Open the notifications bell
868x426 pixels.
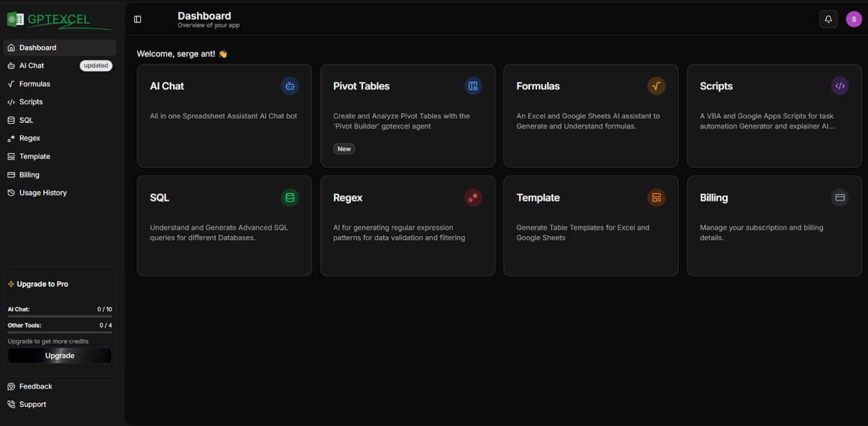click(x=828, y=19)
